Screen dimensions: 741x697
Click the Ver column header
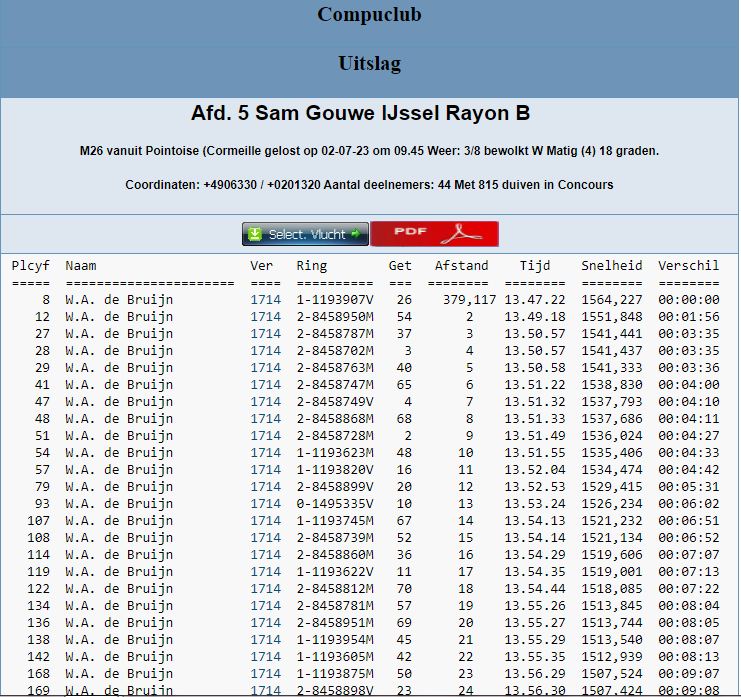(261, 266)
